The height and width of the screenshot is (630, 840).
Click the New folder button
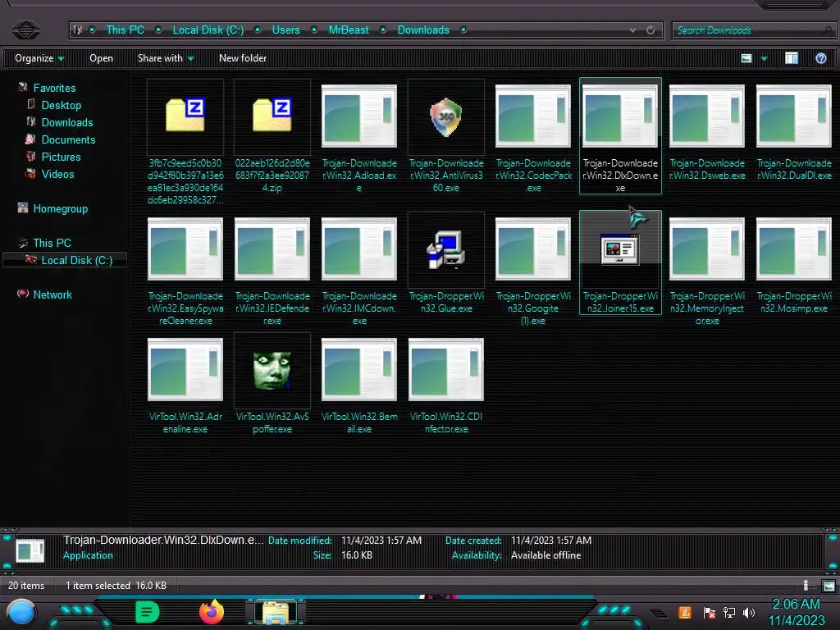pos(243,58)
